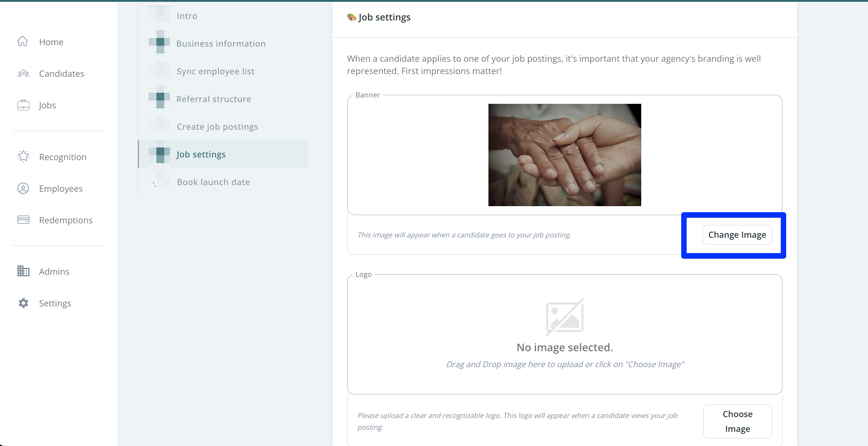Click the "Logo" field label
The height and width of the screenshot is (446, 868).
pos(363,274)
